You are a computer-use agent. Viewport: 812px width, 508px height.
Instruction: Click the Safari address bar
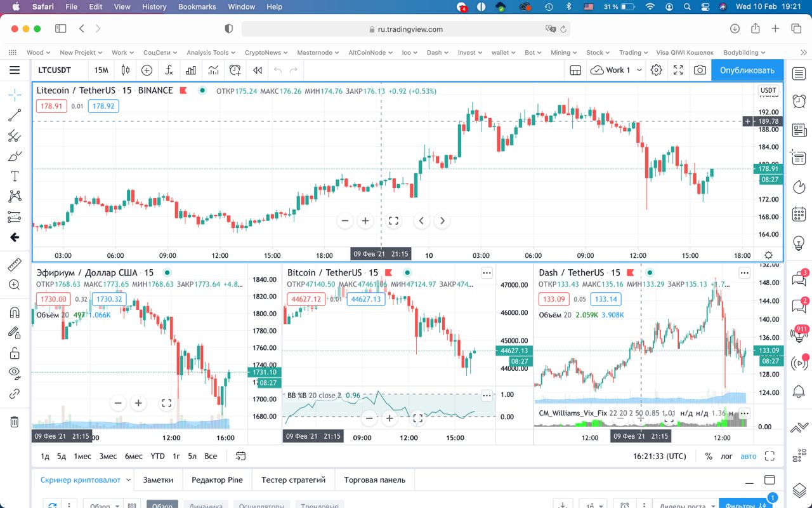406,29
